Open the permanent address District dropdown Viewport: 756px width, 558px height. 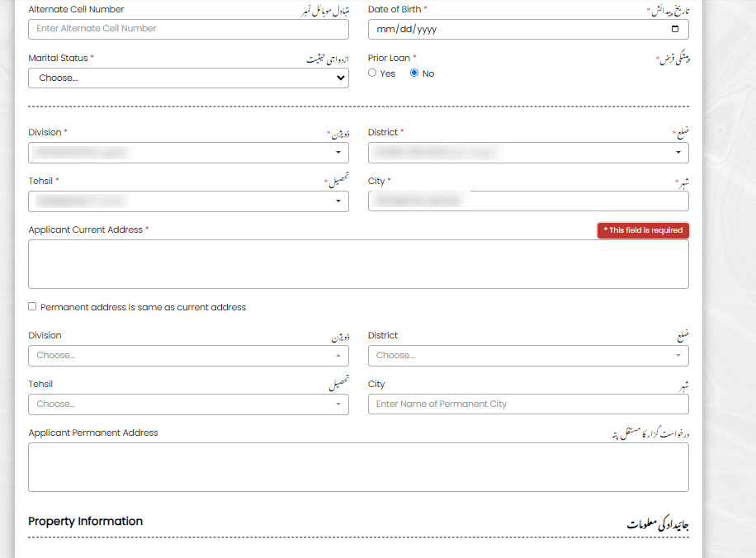(x=528, y=355)
